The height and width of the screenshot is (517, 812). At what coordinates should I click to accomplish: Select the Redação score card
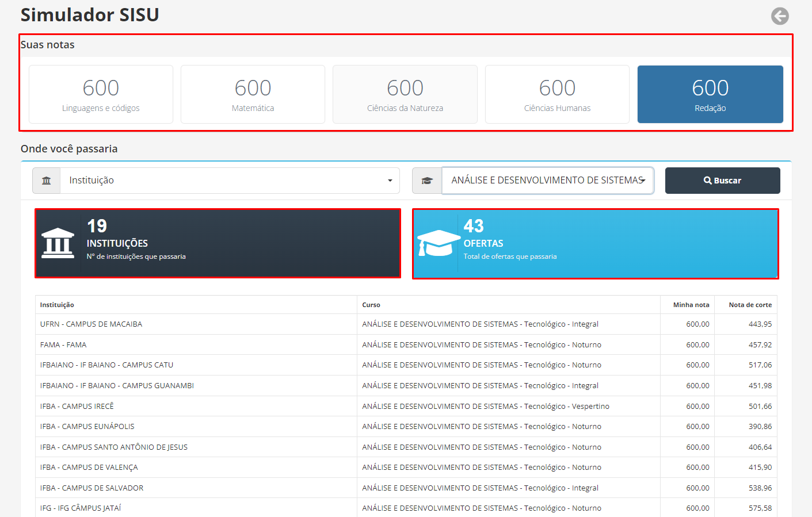710,94
